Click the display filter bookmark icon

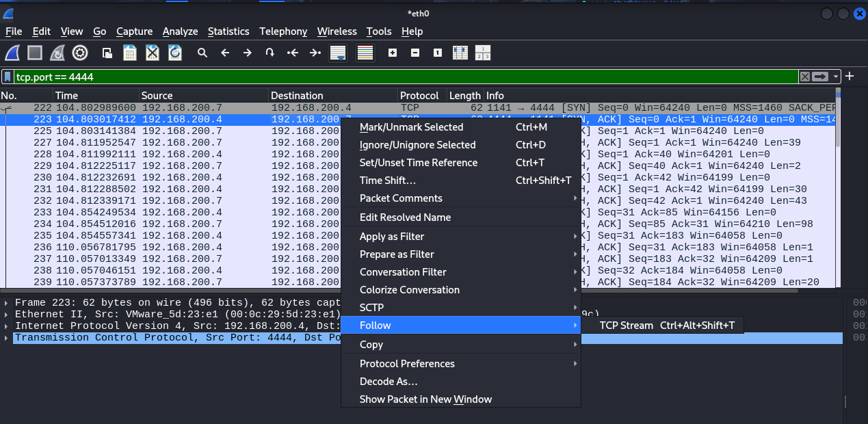(x=8, y=77)
